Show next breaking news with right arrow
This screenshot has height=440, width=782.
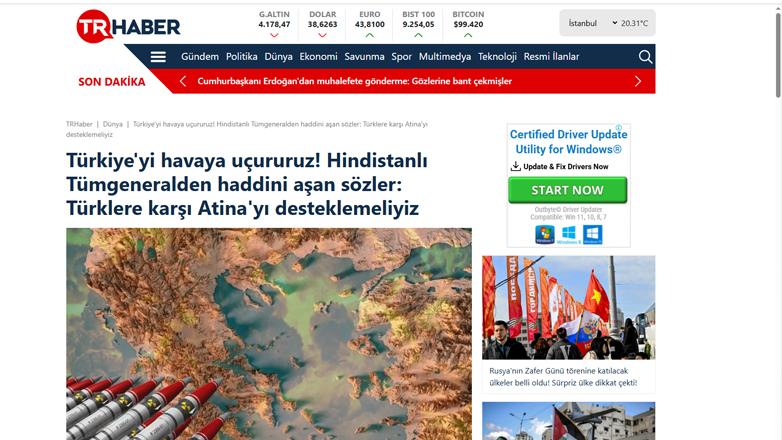638,82
